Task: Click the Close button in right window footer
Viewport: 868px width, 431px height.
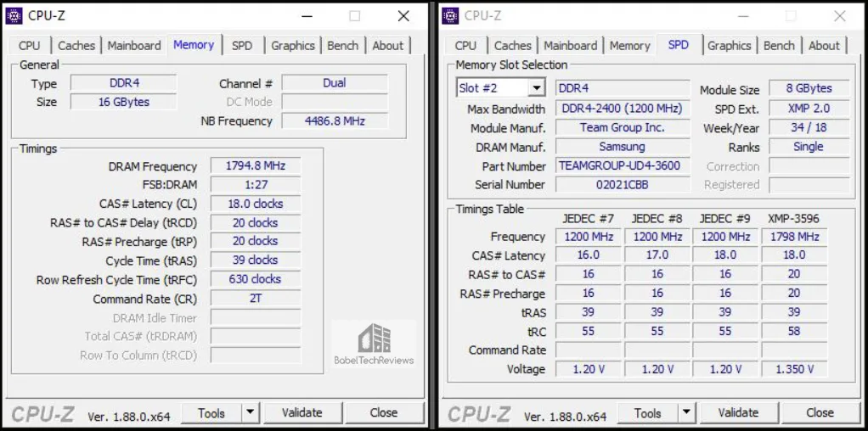Action: point(820,412)
